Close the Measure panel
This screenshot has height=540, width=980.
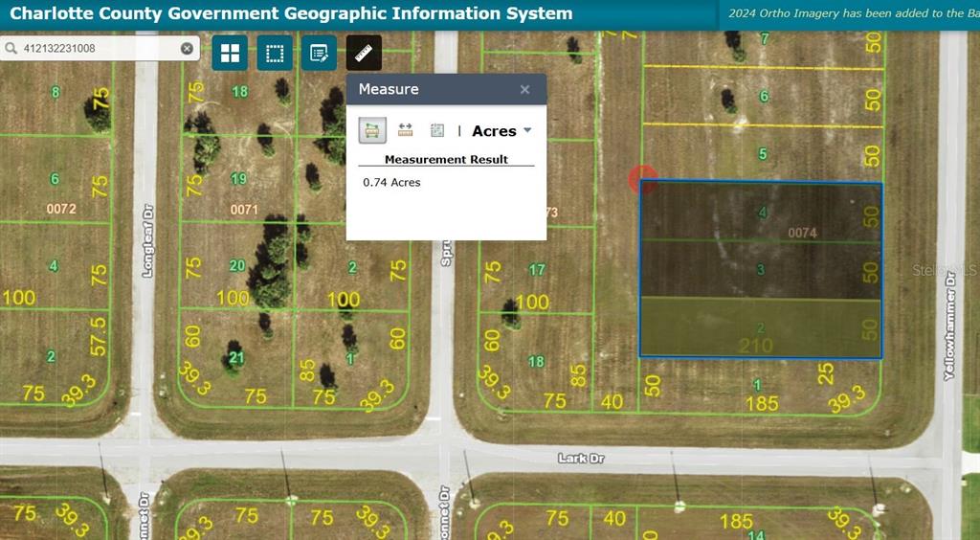tap(524, 89)
